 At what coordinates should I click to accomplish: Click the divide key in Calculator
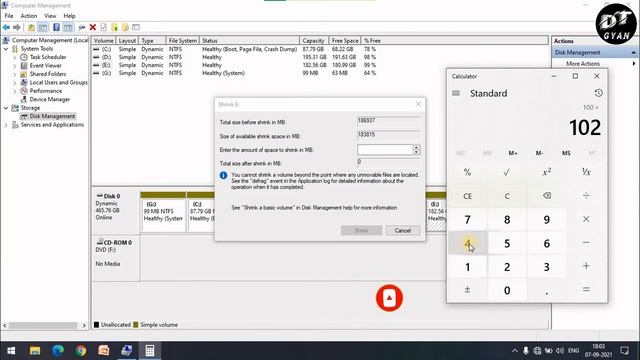[586, 196]
